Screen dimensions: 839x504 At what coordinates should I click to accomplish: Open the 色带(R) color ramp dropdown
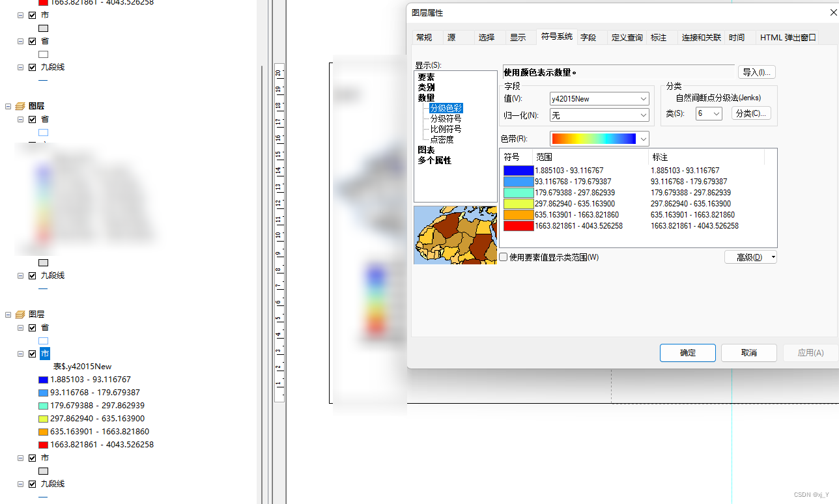pyautogui.click(x=642, y=139)
